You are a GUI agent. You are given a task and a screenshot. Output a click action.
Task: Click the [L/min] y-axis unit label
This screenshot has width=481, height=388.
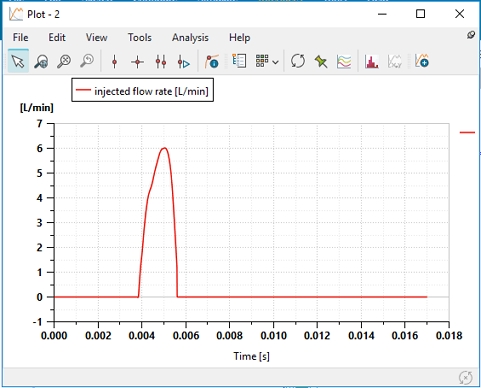[x=37, y=108]
